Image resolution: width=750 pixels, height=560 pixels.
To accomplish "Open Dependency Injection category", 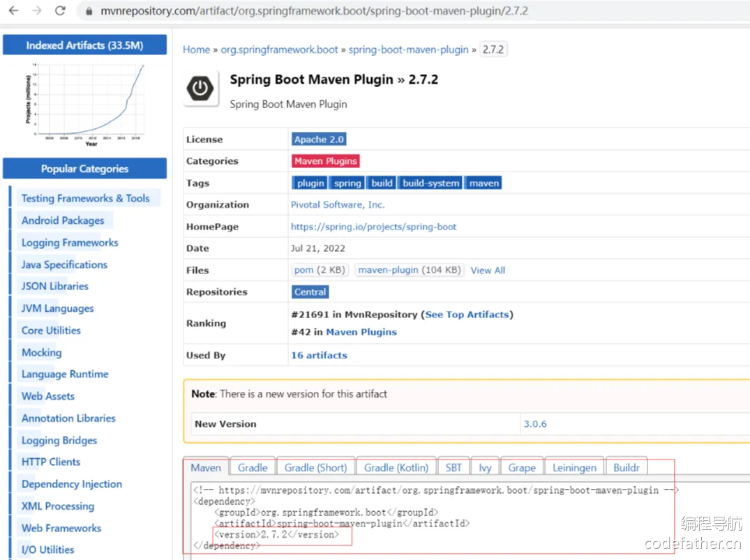I will pyautogui.click(x=72, y=484).
